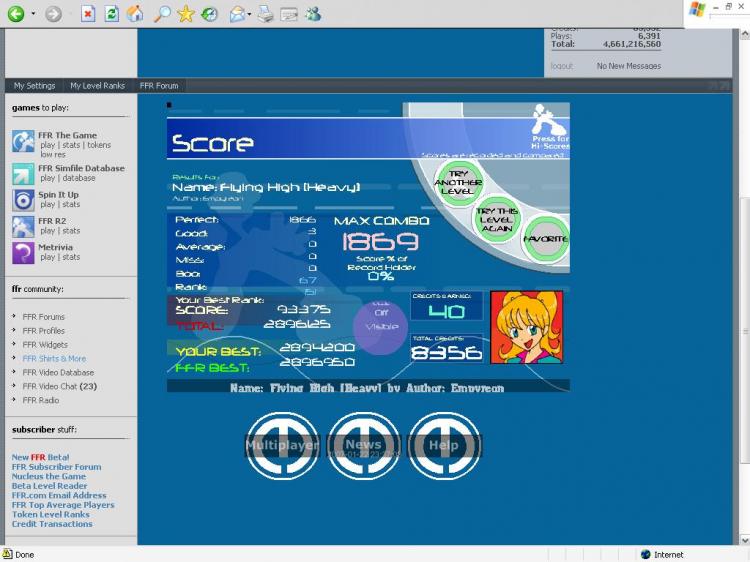Click the Windows flag logo
750x562 pixels.
(697, 10)
